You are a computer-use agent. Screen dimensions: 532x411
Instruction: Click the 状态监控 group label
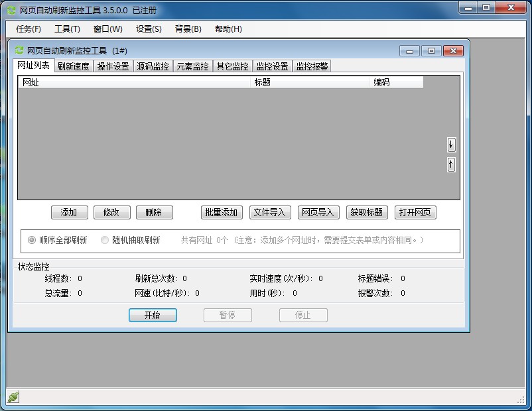(x=34, y=266)
